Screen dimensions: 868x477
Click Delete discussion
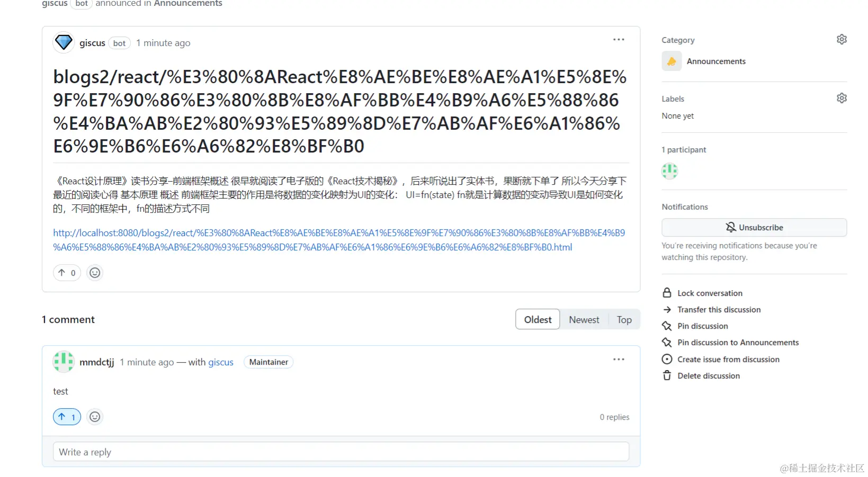(709, 375)
